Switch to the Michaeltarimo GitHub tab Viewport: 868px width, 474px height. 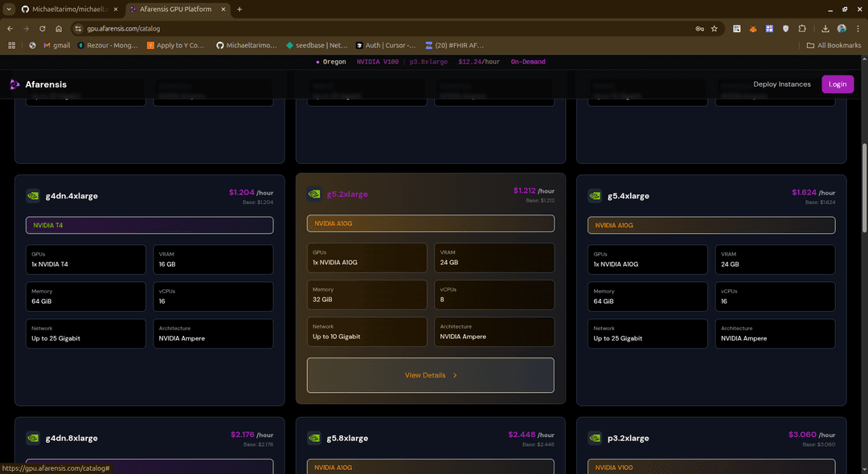68,9
